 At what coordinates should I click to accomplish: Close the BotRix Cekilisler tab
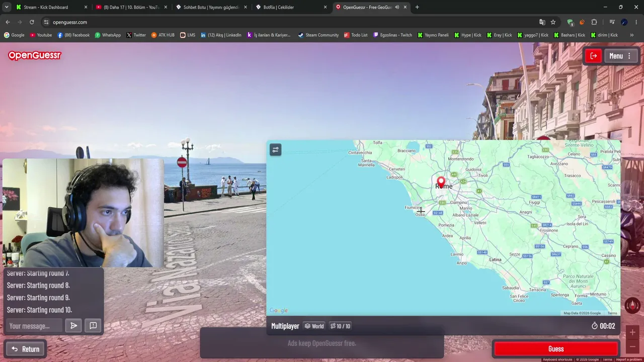coord(325,7)
